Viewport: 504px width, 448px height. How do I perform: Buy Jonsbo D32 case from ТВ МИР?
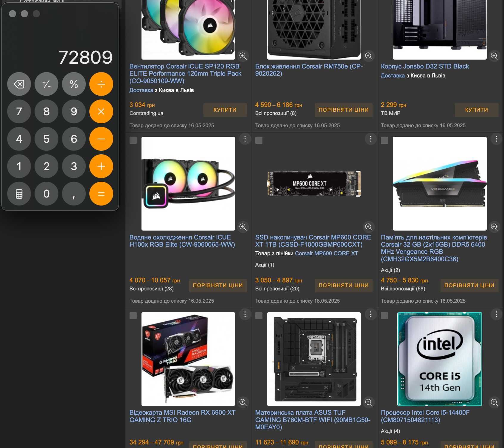(477, 110)
